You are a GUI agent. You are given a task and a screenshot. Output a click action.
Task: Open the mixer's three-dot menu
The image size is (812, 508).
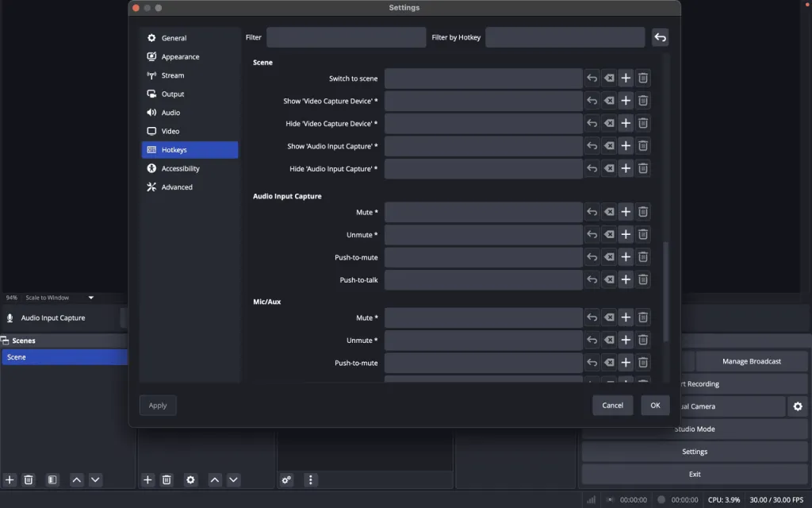click(x=310, y=480)
